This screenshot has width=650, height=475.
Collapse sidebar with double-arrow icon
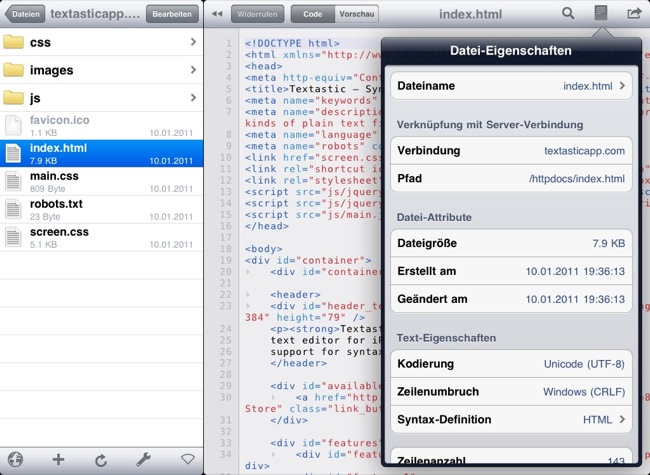(217, 14)
